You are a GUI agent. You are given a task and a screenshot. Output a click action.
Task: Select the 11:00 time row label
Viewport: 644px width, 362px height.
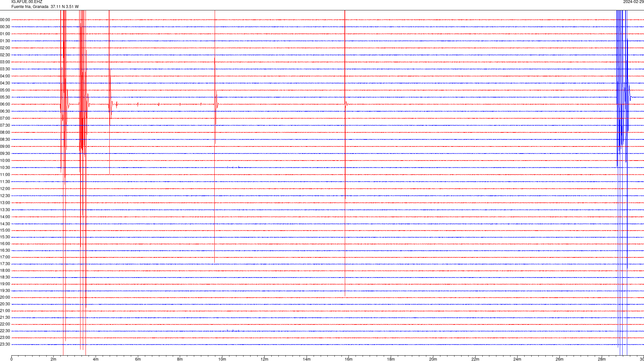click(5, 175)
